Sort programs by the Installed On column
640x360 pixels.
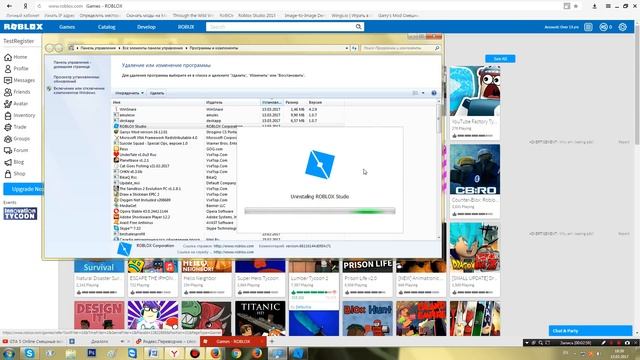coord(272,102)
